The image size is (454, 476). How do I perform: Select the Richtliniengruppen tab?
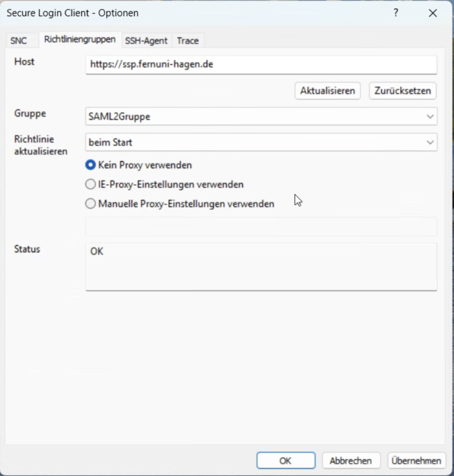point(80,40)
